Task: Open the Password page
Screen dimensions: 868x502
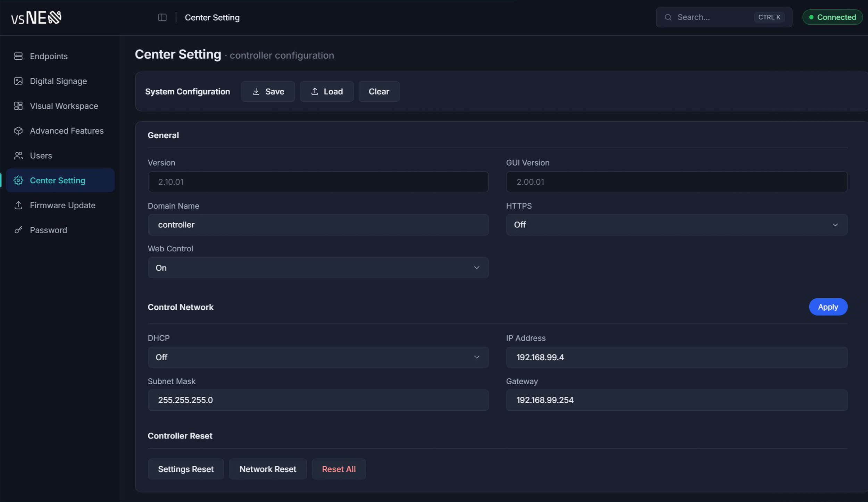Action: (x=60, y=230)
